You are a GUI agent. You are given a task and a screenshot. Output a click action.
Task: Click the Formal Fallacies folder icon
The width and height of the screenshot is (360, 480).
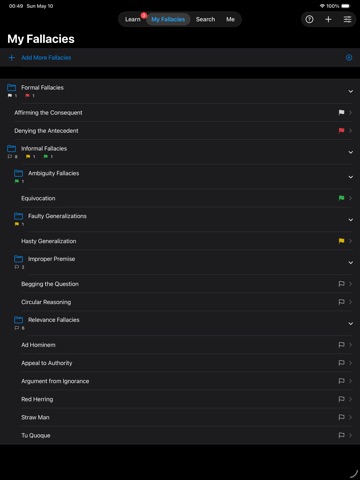12,88
